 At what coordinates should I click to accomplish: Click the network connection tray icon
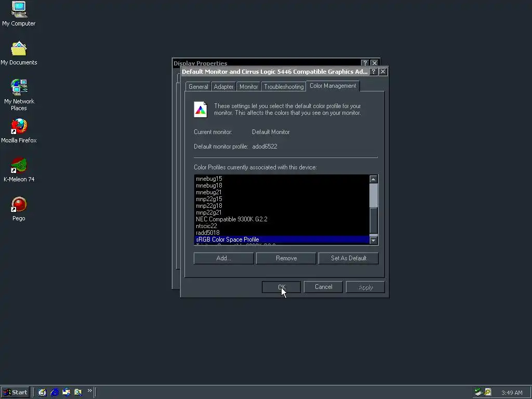[x=478, y=392]
